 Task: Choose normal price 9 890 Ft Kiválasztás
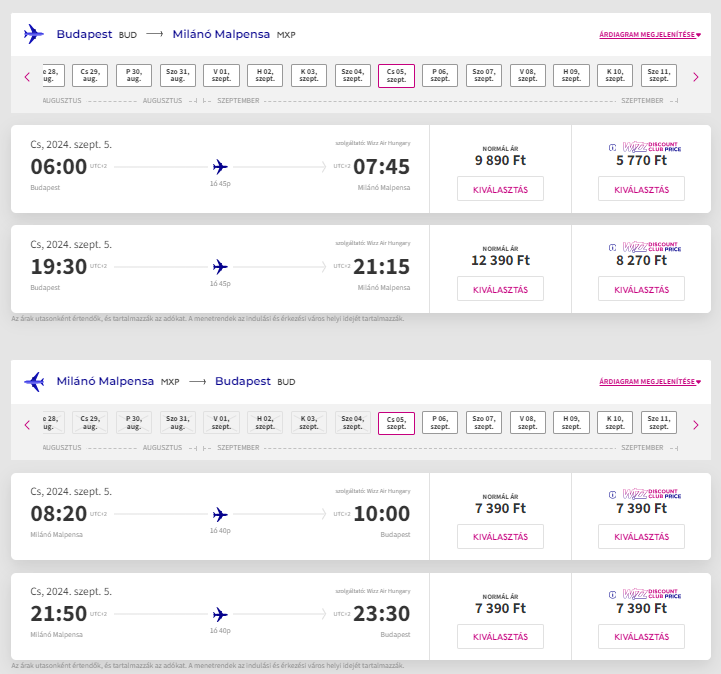tap(500, 189)
